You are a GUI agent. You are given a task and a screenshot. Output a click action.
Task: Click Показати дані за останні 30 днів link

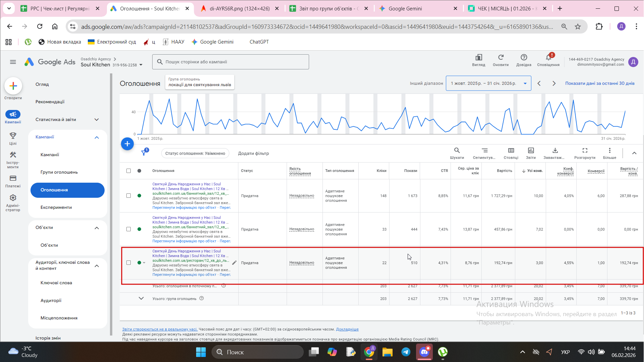tap(599, 83)
